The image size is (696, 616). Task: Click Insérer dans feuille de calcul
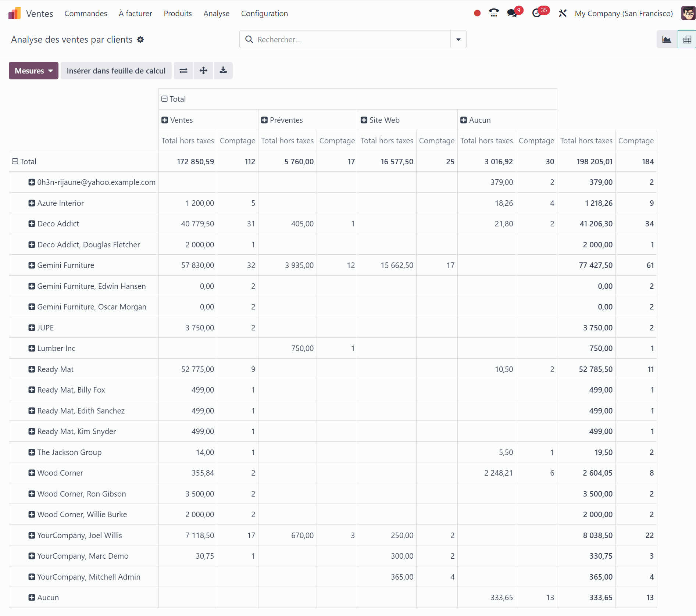[x=116, y=71]
